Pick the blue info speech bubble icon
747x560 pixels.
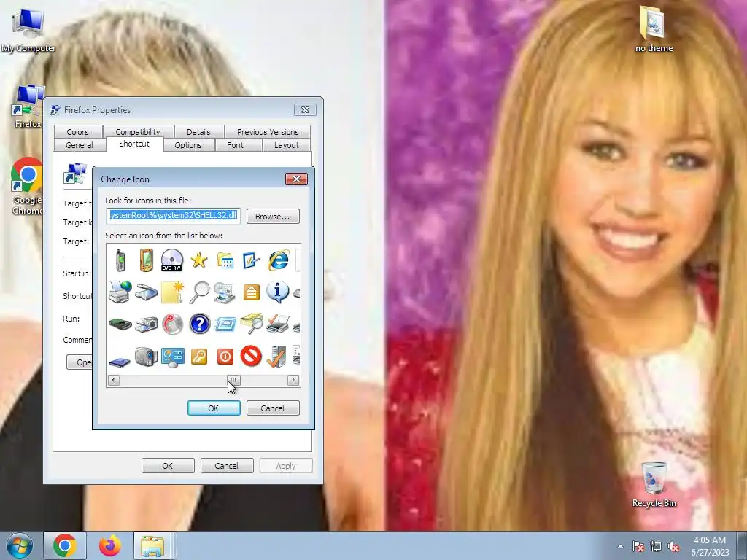278,292
